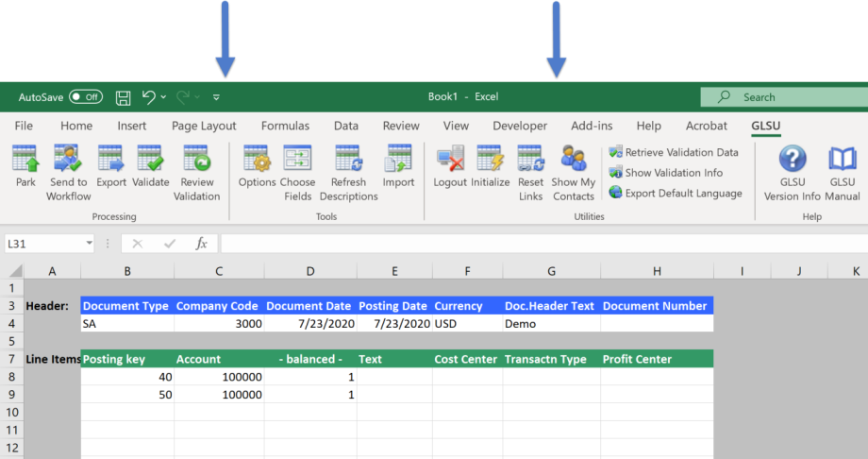868x459 pixels.
Task: Click the Undo arrow icon
Action: tap(148, 97)
